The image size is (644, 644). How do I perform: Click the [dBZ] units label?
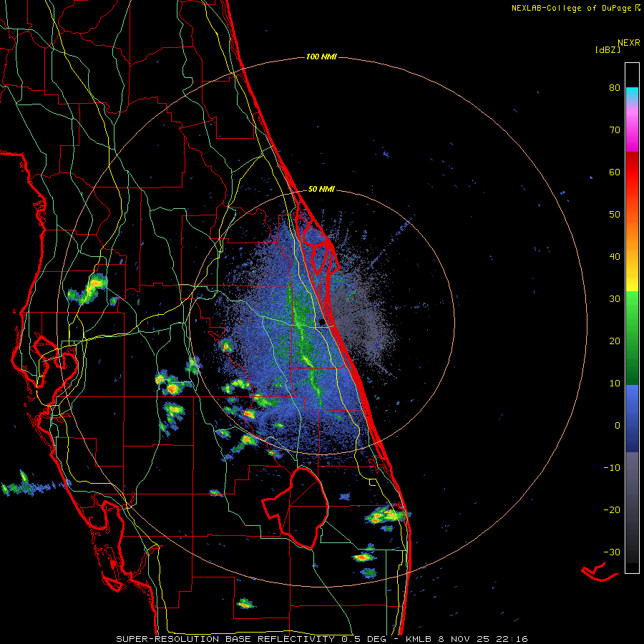point(608,49)
